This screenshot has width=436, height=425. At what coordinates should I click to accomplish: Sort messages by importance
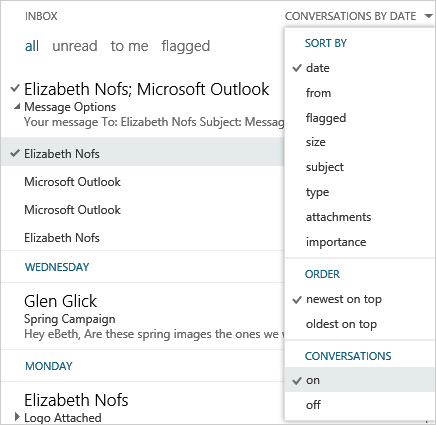click(x=336, y=242)
